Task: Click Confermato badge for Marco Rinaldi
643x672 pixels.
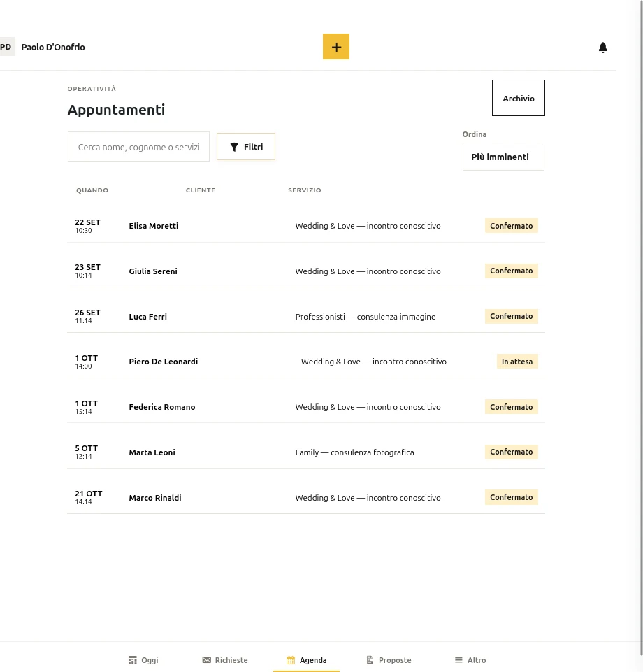Action: pos(512,497)
